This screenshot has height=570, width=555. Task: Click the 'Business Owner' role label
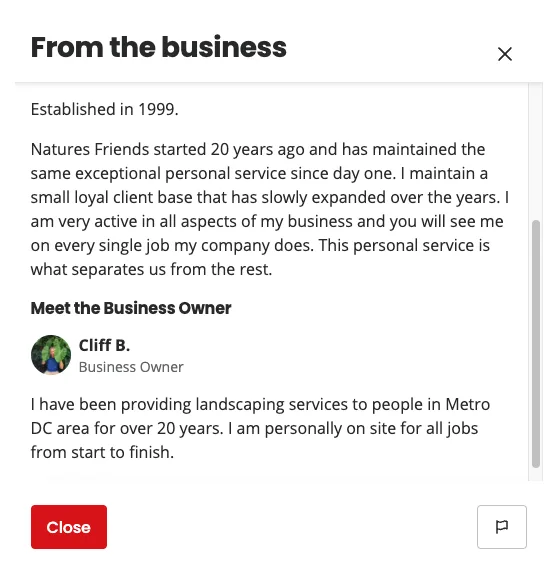click(x=131, y=367)
